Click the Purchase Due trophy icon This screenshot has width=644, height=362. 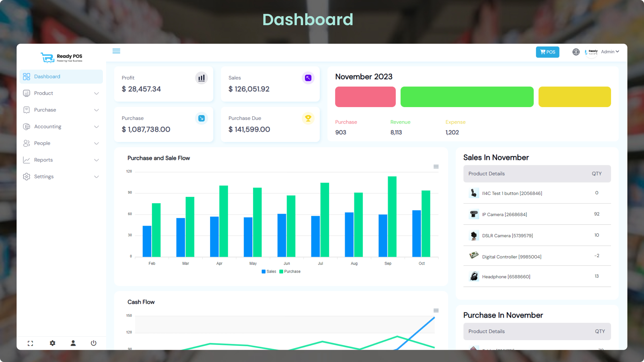click(x=308, y=118)
